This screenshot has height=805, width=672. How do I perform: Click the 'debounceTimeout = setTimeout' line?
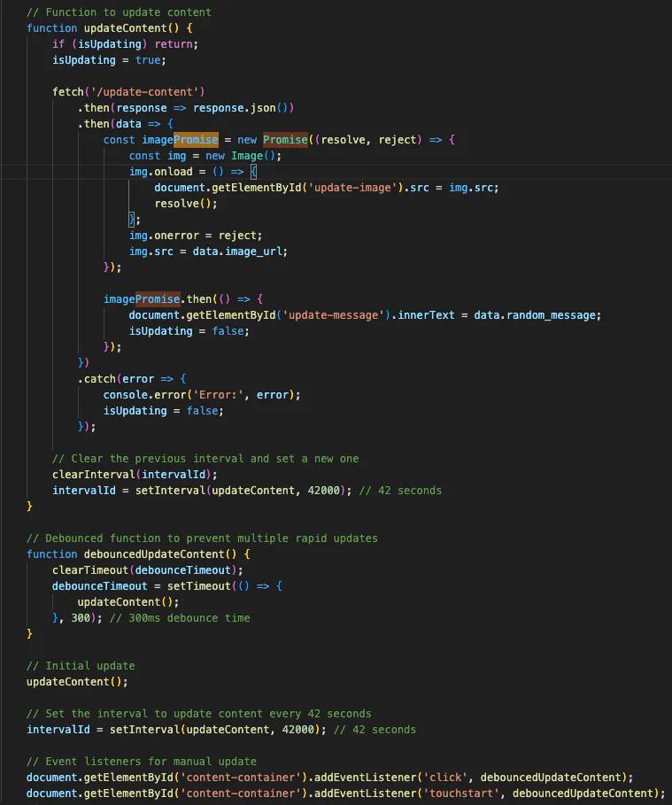[166, 584]
